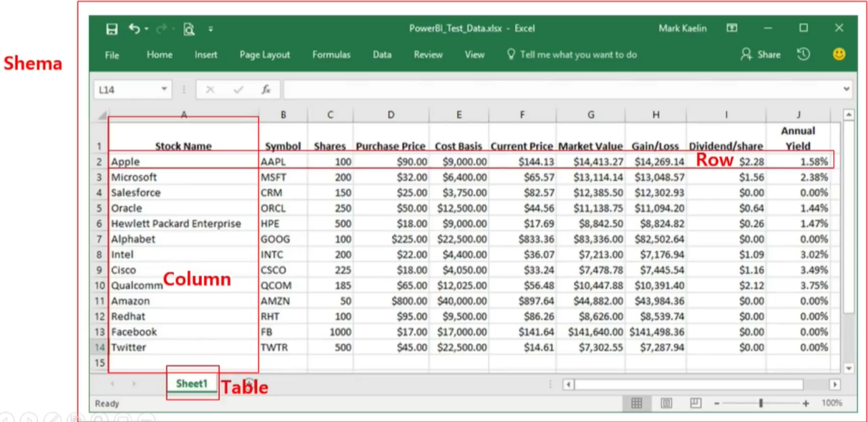Click the Ribbon Display Options icon
This screenshot has height=422, width=868.
732,28
